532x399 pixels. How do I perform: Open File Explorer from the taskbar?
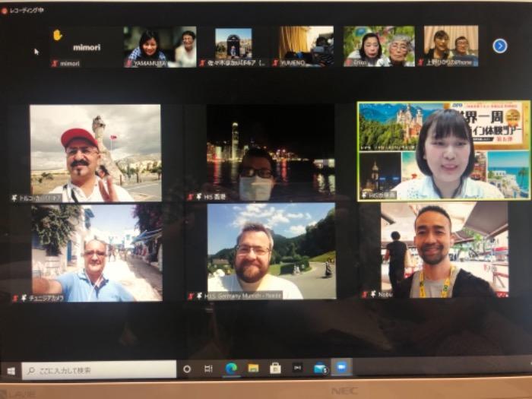coord(253,369)
